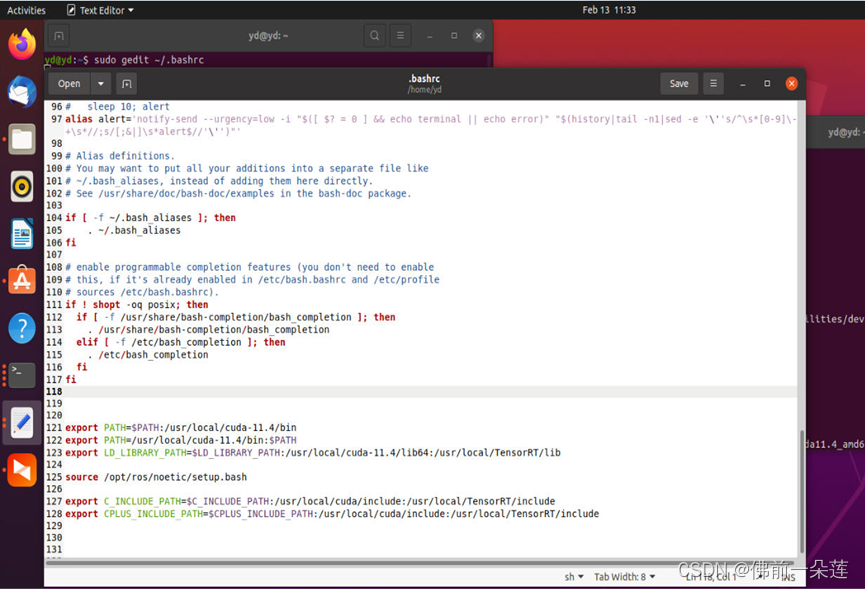Click the .bashrc title in header bar
The height and width of the screenshot is (589, 865).
[424, 79]
